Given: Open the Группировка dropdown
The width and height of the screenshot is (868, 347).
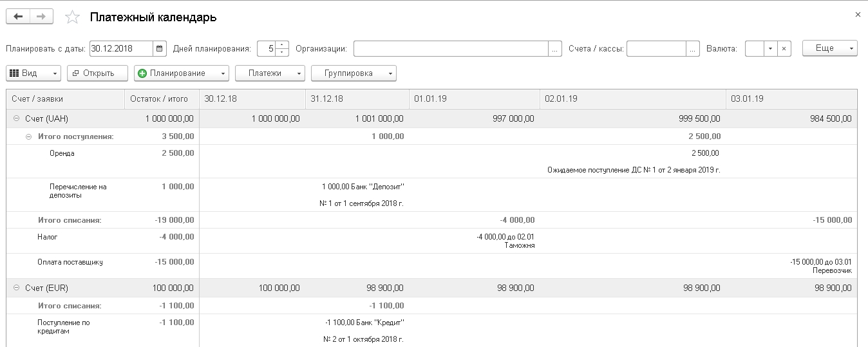Looking at the screenshot, I should coord(354,73).
